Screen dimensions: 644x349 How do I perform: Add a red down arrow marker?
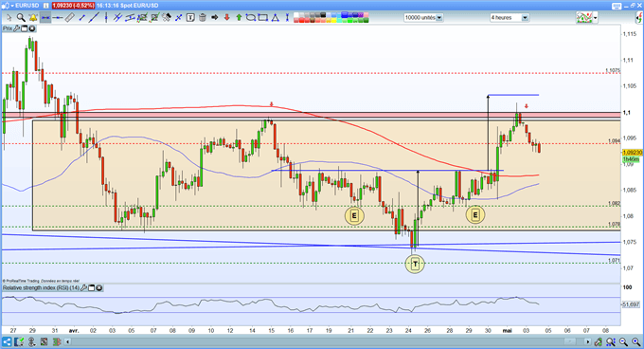(226, 18)
